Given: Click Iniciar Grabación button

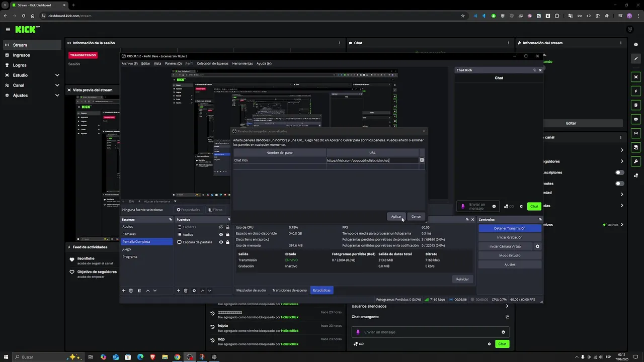Looking at the screenshot, I should pos(510,237).
